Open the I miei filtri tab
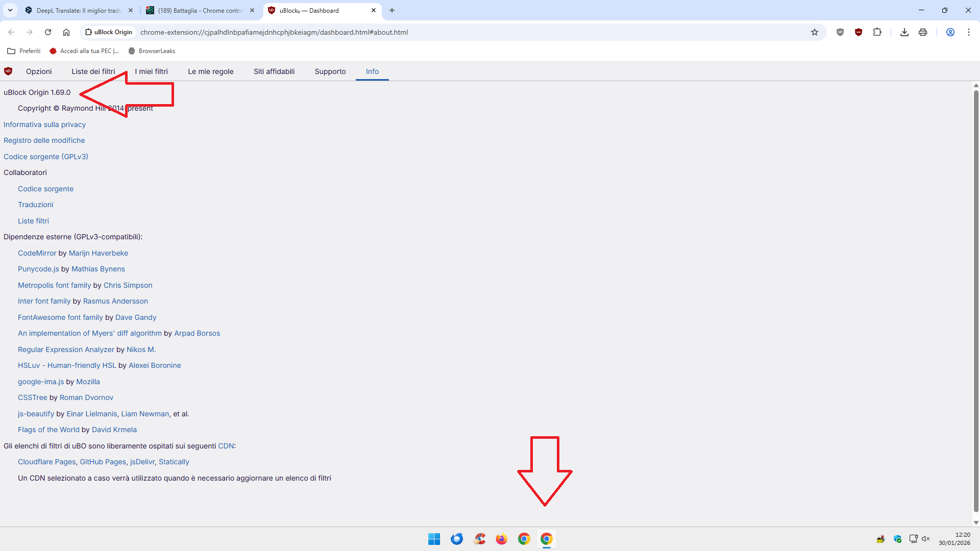 coord(152,71)
